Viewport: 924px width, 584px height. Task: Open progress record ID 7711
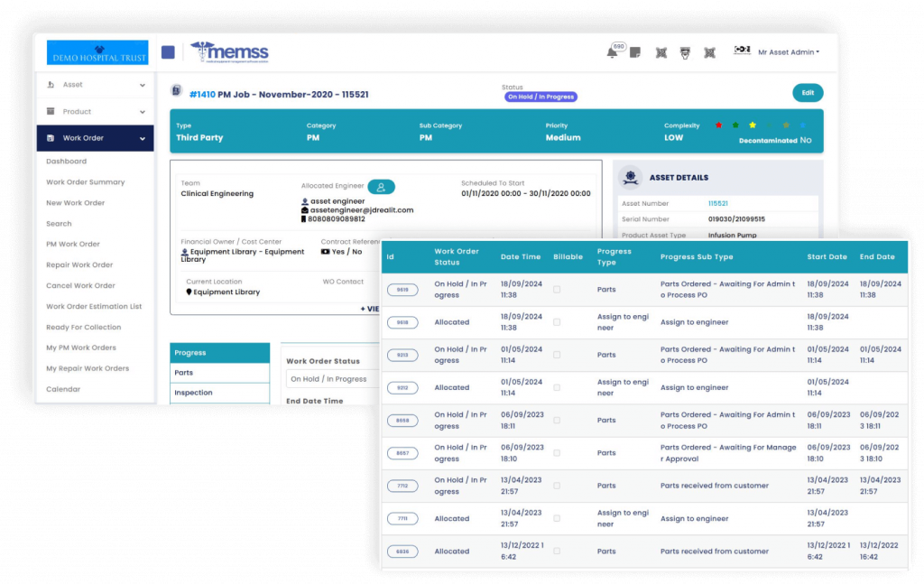pos(402,519)
